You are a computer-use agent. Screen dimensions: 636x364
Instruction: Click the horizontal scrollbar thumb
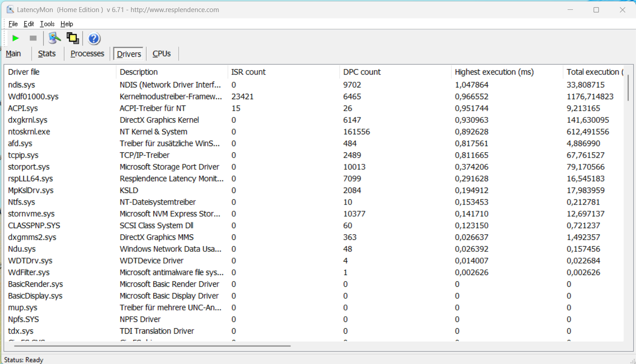pyautogui.click(x=152, y=345)
